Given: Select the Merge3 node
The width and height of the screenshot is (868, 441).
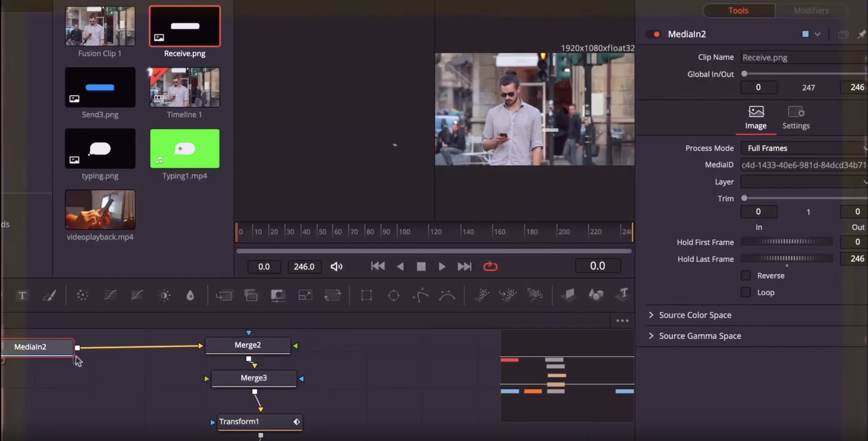Looking at the screenshot, I should [x=254, y=378].
